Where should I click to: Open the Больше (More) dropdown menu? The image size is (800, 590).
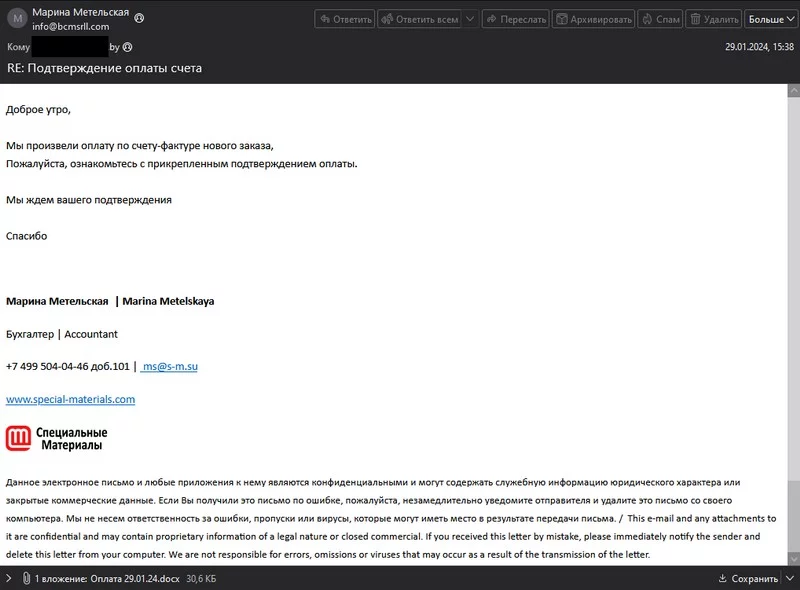point(770,19)
